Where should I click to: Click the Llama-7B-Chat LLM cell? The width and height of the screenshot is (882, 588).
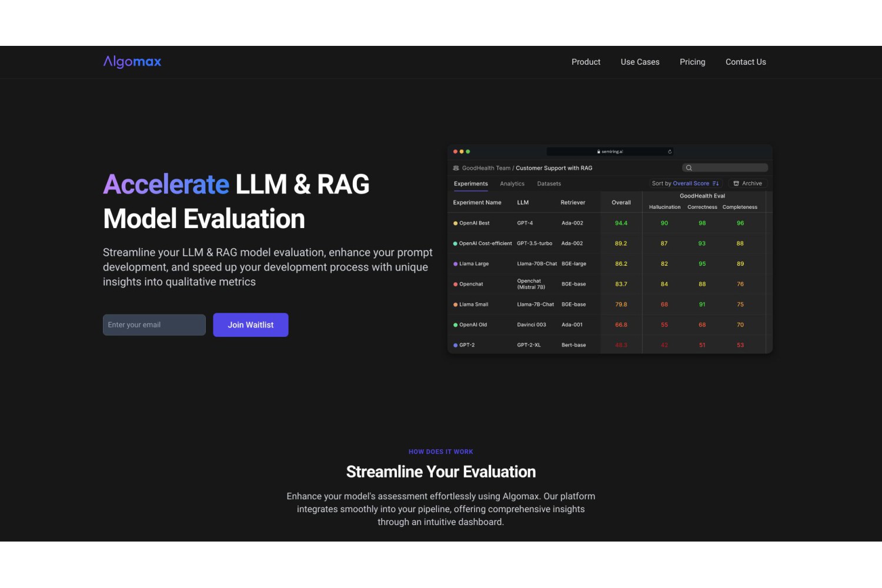(536, 305)
